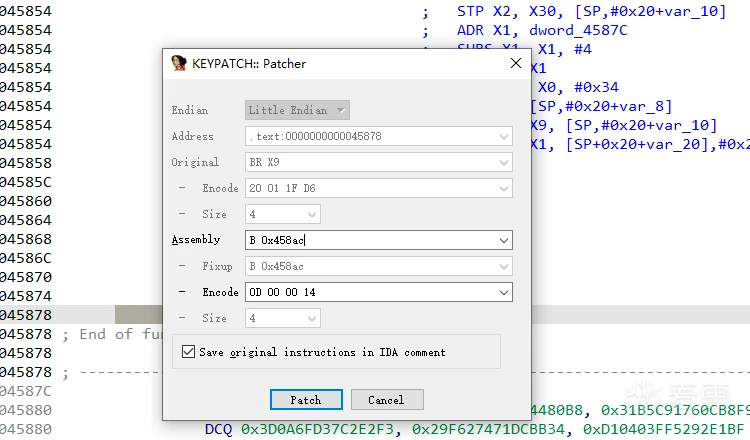Screen dimensions: 750x440
Task: Click DCQ value 0x29F627471DCBB34
Action: click(x=488, y=429)
